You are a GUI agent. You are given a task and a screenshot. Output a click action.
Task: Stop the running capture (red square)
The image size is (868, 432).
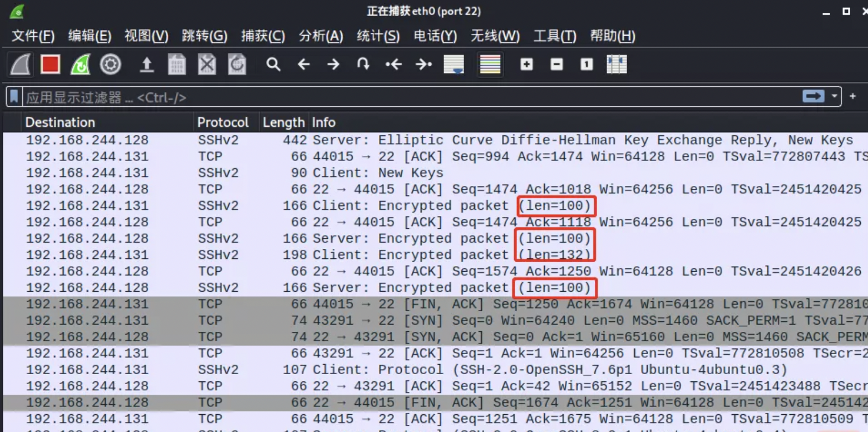pyautogui.click(x=50, y=65)
